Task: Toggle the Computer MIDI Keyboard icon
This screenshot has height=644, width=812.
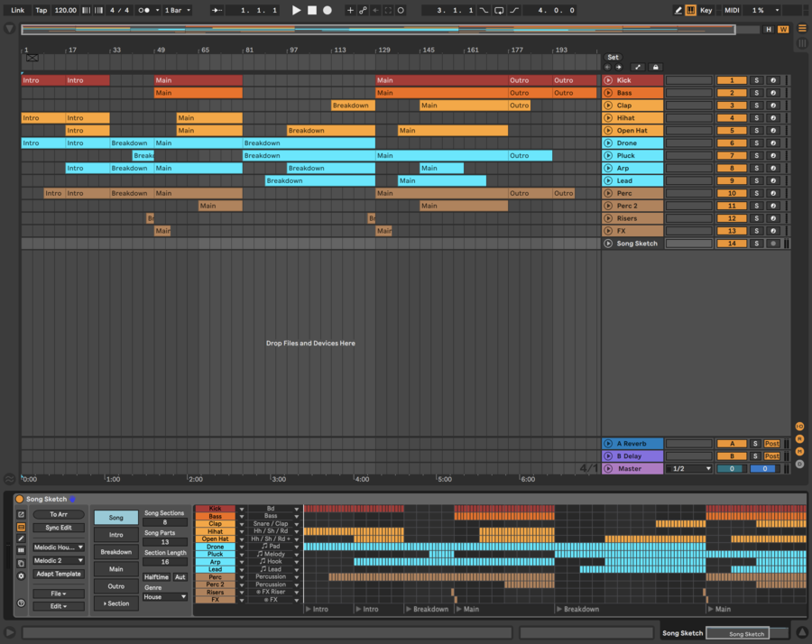Action: pos(690,10)
